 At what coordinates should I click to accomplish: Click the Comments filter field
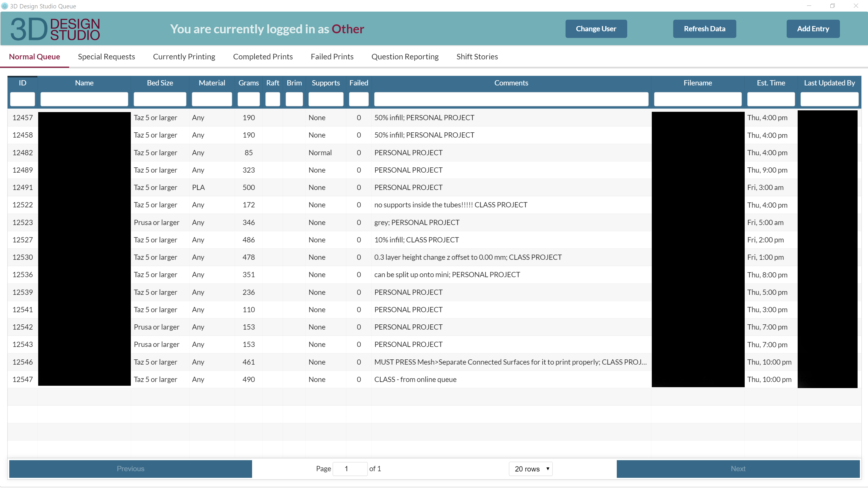tap(511, 99)
